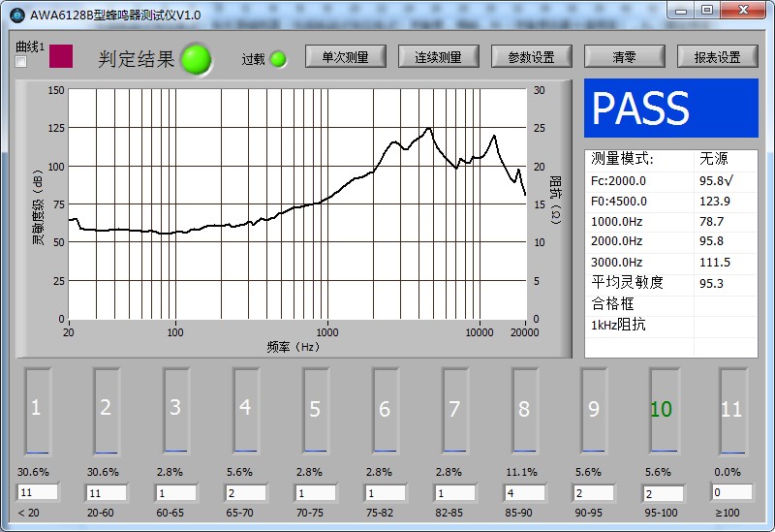The width and height of the screenshot is (775, 532).
Task: Click count field for the ≥100 bin
Action: click(x=731, y=492)
